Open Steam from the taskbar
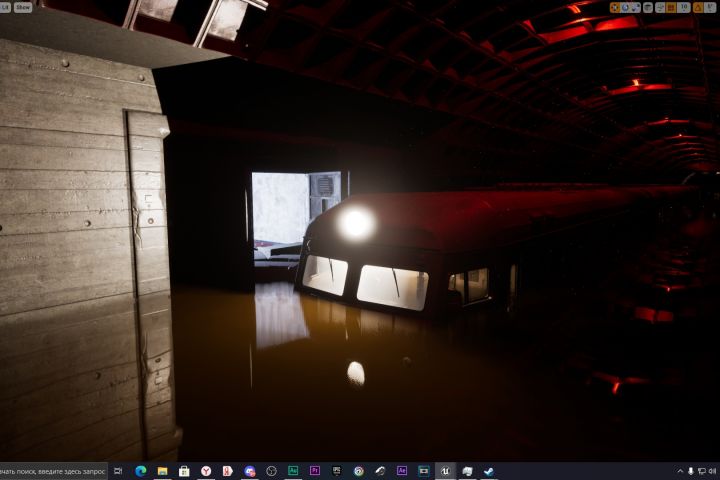The height and width of the screenshot is (480, 720). click(x=489, y=471)
